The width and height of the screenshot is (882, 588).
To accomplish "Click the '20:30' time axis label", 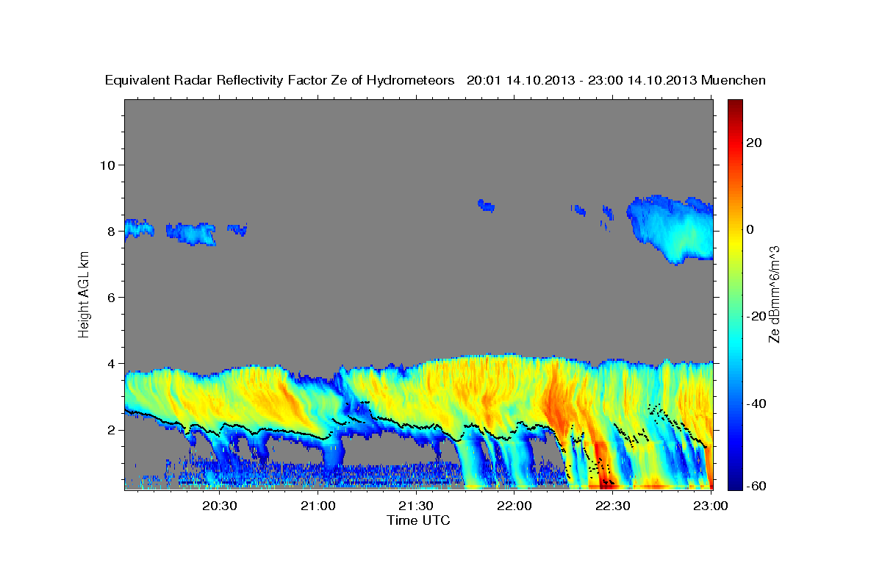I will click(x=219, y=506).
